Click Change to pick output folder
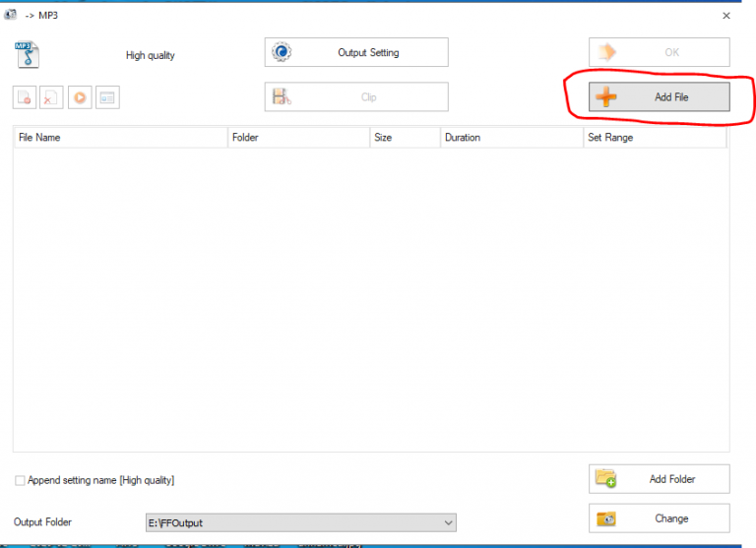The image size is (756, 548). (660, 518)
